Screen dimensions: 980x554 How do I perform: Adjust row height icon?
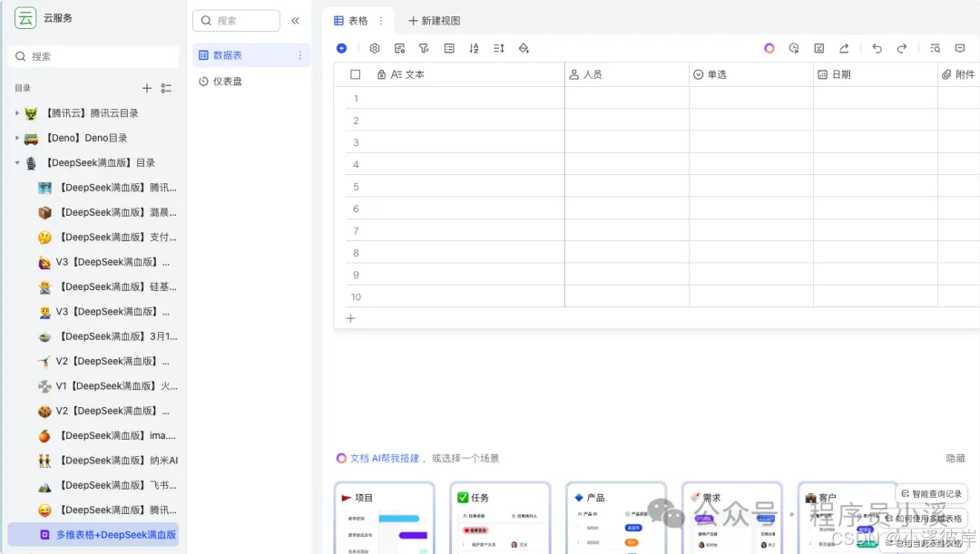pos(499,48)
